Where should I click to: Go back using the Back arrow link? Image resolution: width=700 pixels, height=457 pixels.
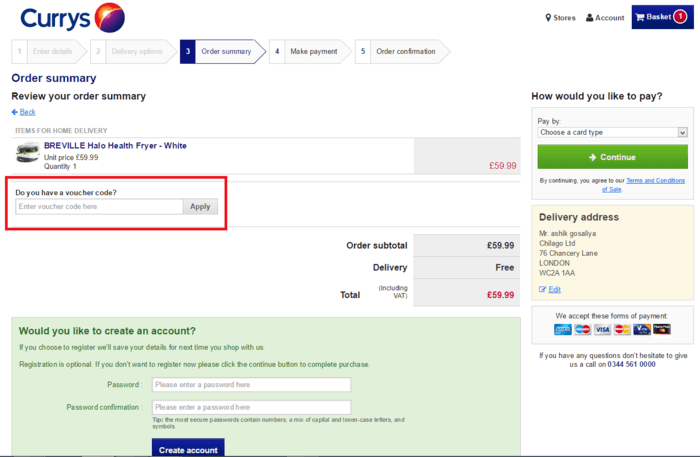point(23,112)
